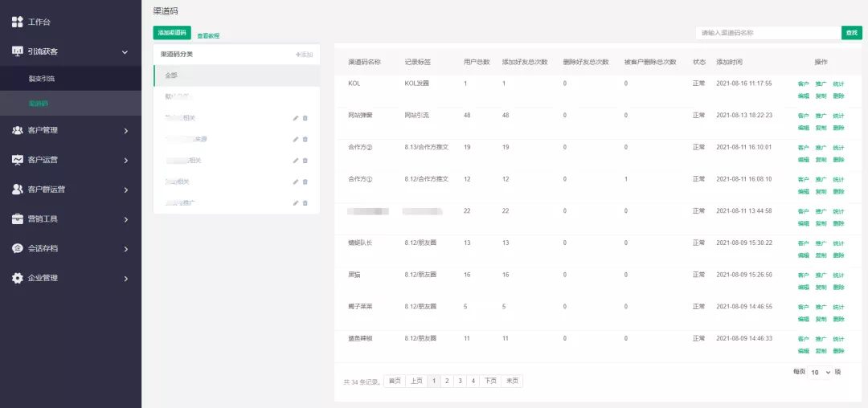Click 下页 next page button
868x408 pixels.
490,381
